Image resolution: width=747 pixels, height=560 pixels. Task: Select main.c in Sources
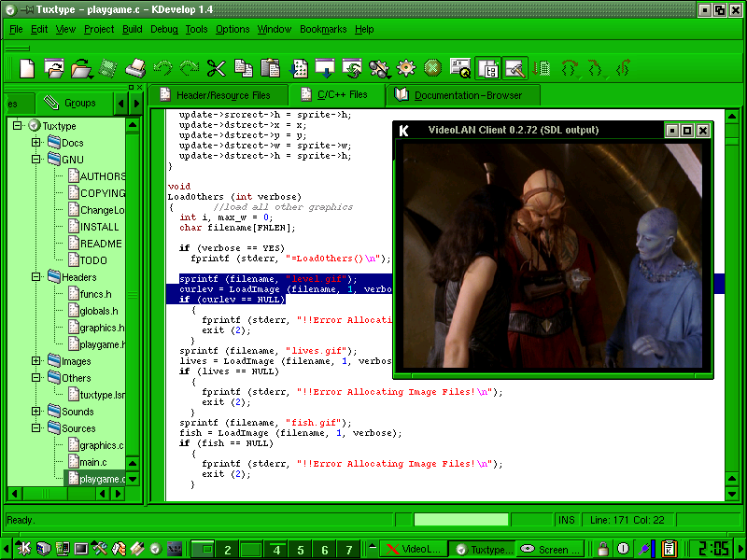tap(88, 462)
